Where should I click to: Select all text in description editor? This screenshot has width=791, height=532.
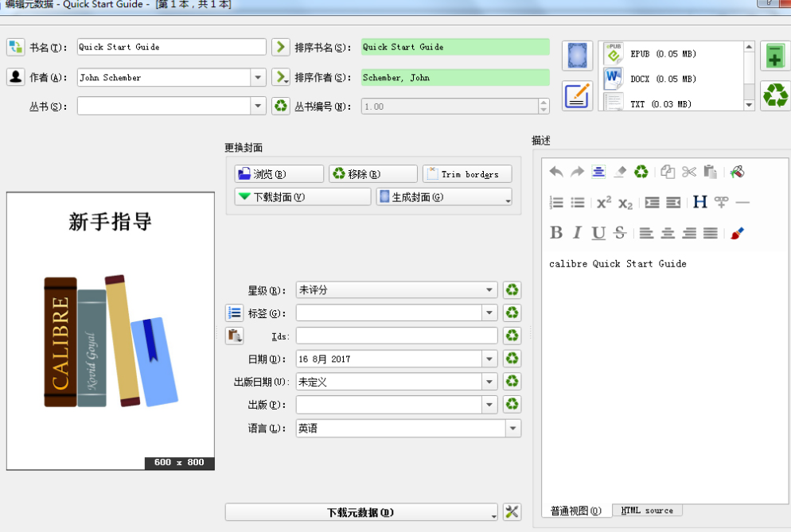click(x=598, y=172)
